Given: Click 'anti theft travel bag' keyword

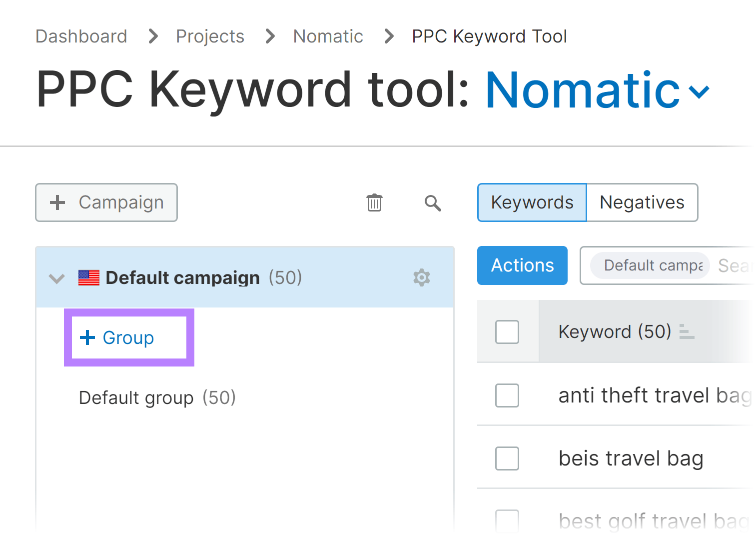Looking at the screenshot, I should 655,395.
